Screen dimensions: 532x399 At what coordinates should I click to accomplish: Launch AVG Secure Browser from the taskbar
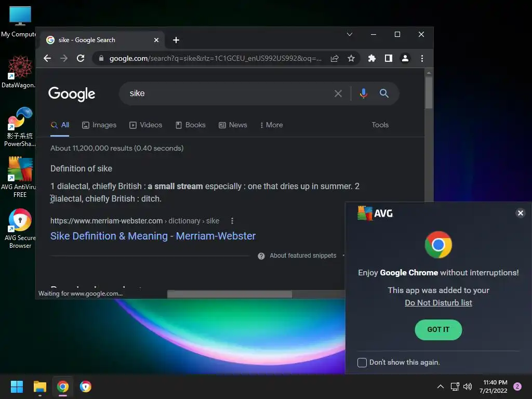point(86,387)
